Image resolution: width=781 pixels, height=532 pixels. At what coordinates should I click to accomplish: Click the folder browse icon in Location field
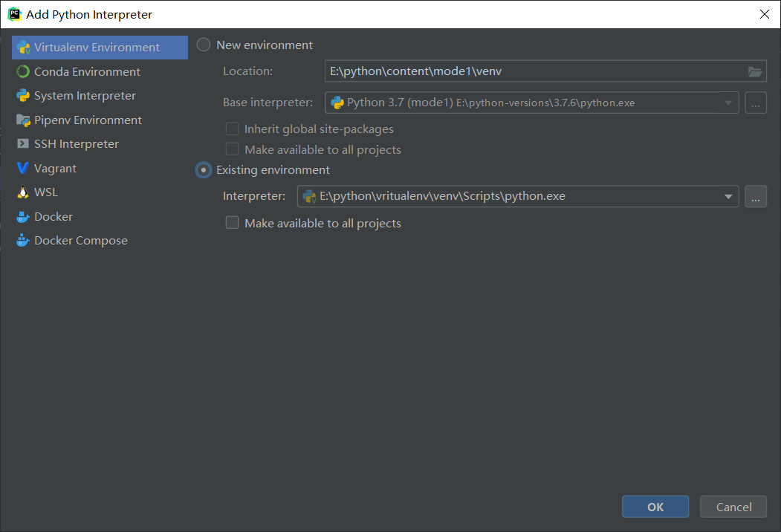(754, 72)
